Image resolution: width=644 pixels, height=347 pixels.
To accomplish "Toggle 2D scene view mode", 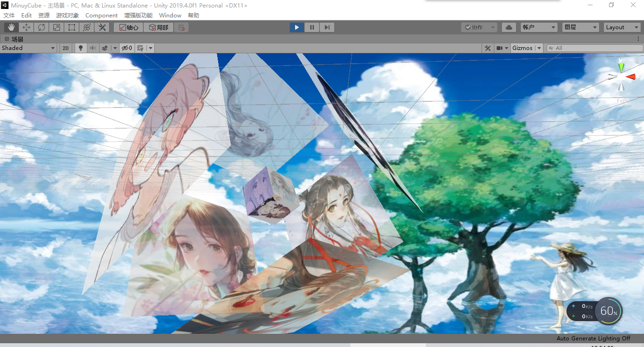I will coord(65,48).
